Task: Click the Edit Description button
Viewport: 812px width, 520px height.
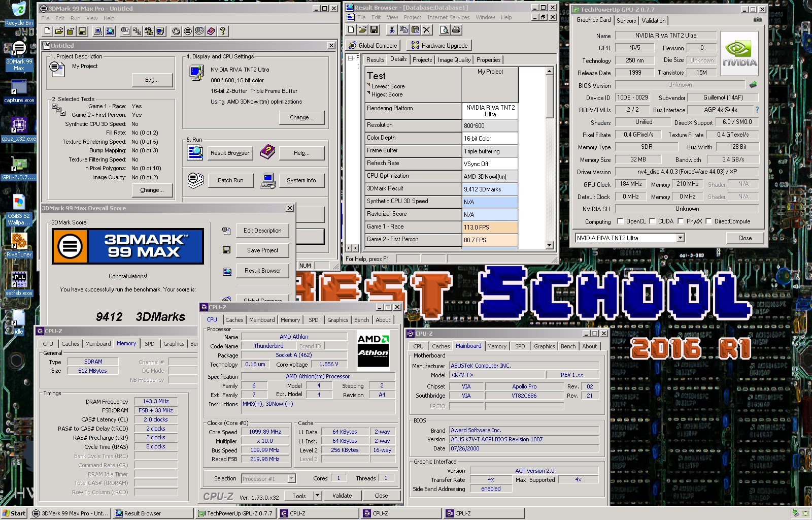Action: coord(262,231)
